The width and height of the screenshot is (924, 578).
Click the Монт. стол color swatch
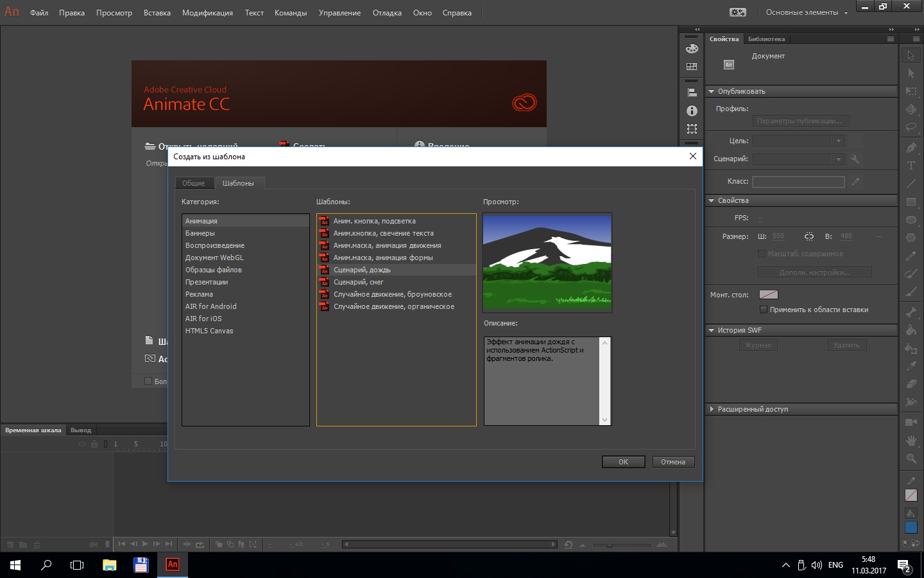tap(768, 295)
